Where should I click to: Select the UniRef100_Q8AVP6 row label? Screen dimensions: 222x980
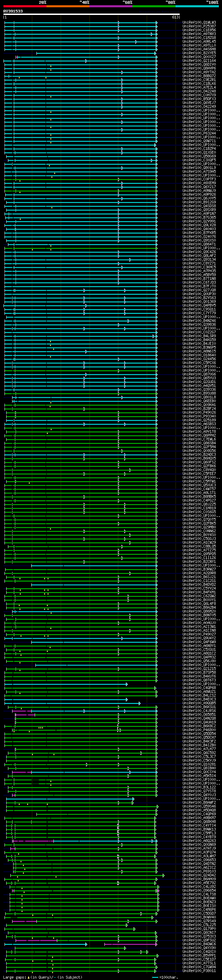click(x=199, y=68)
